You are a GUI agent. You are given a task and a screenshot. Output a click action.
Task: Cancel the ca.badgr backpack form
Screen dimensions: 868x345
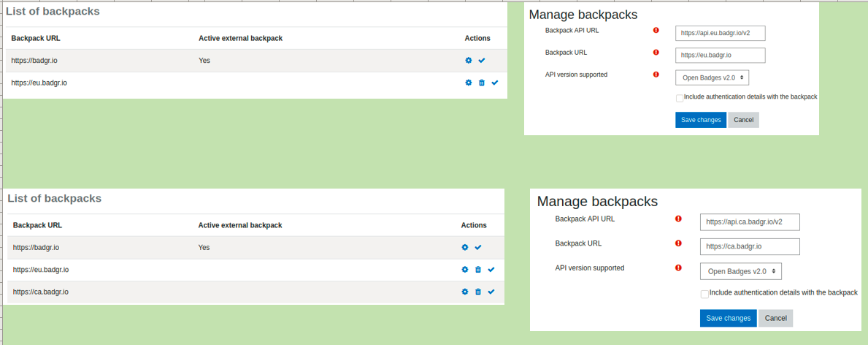(775, 318)
